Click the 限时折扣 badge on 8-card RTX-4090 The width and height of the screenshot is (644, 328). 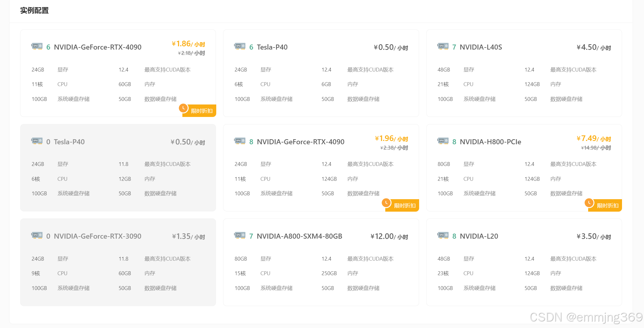pos(404,205)
